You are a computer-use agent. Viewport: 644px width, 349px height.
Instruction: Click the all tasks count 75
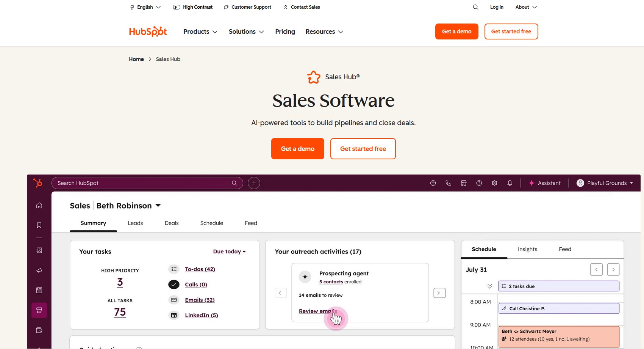[120, 312]
